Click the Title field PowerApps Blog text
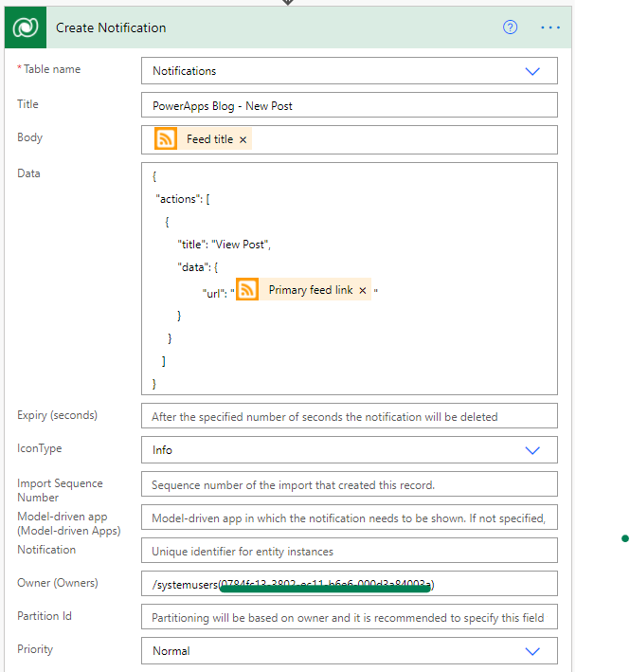This screenshot has height=672, width=630. [223, 106]
